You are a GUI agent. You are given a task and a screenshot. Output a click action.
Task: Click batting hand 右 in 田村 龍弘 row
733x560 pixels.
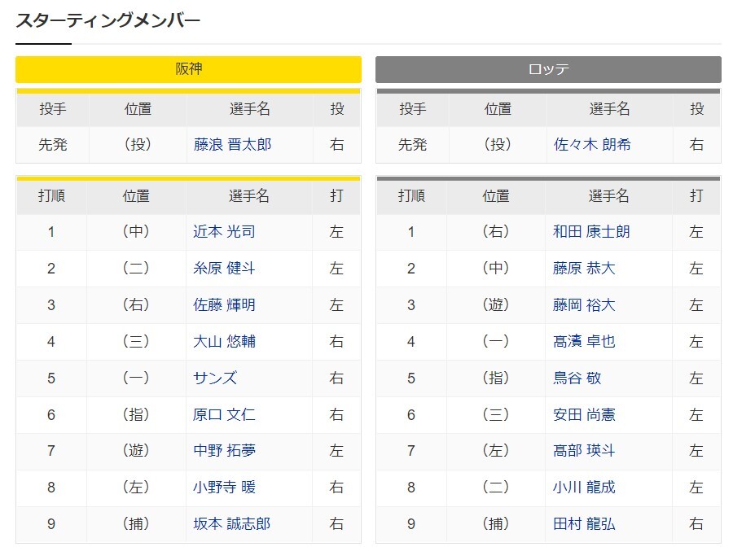click(696, 523)
